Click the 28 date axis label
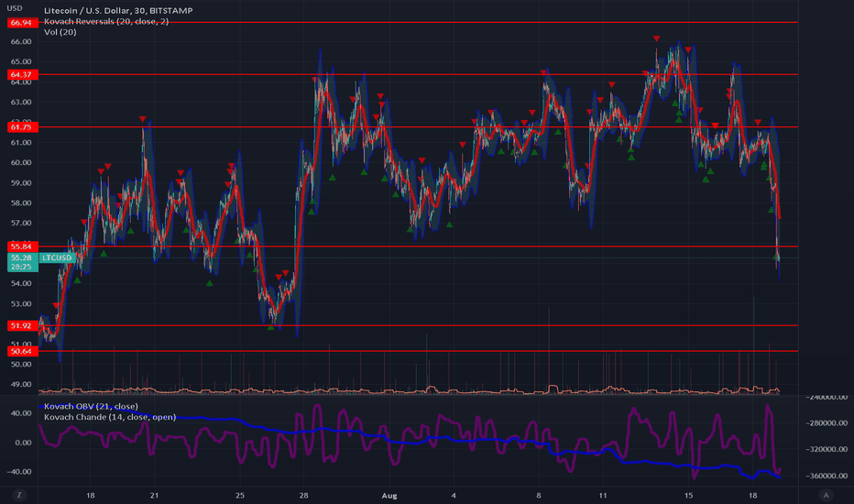 pos(303,496)
